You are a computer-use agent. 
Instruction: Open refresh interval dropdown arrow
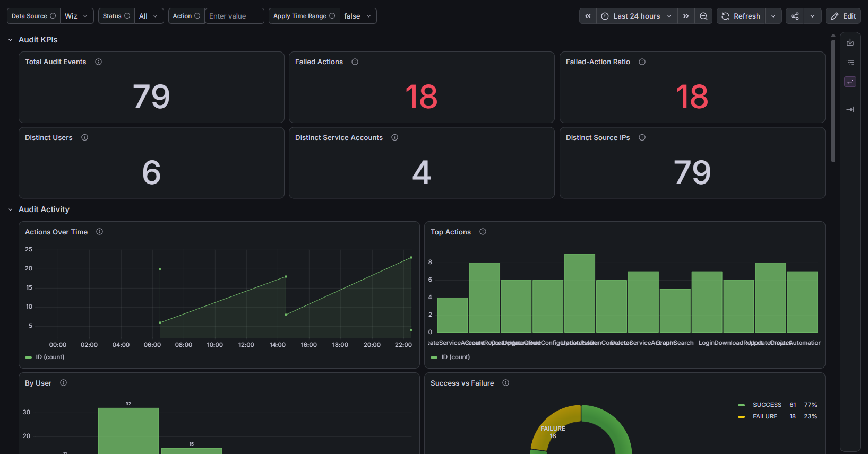pyautogui.click(x=773, y=16)
